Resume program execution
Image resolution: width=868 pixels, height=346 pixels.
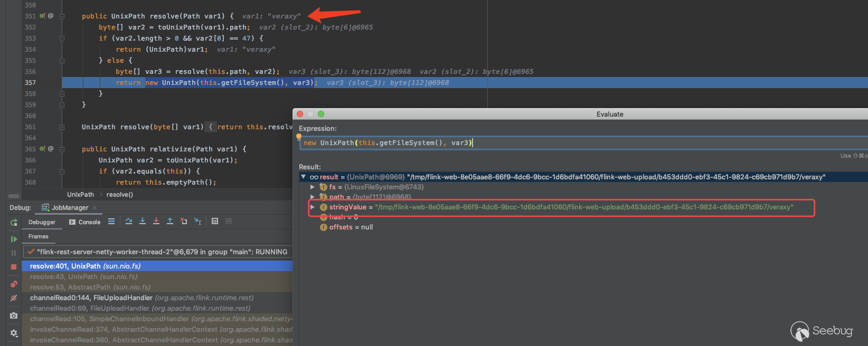point(14,239)
